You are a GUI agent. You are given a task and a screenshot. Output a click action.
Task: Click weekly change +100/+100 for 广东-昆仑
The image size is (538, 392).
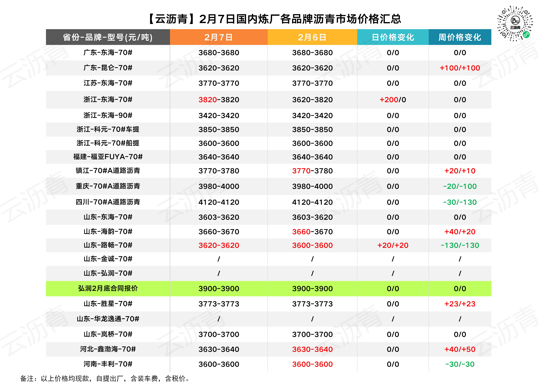[x=460, y=68]
